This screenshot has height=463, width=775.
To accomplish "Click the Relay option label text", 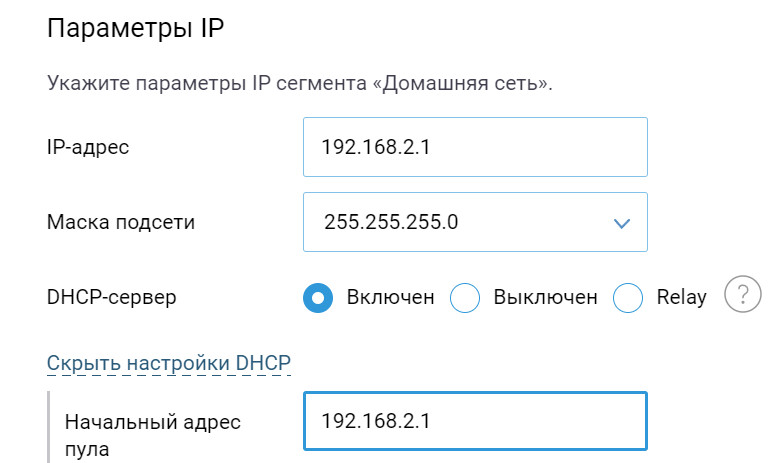I will [x=681, y=297].
